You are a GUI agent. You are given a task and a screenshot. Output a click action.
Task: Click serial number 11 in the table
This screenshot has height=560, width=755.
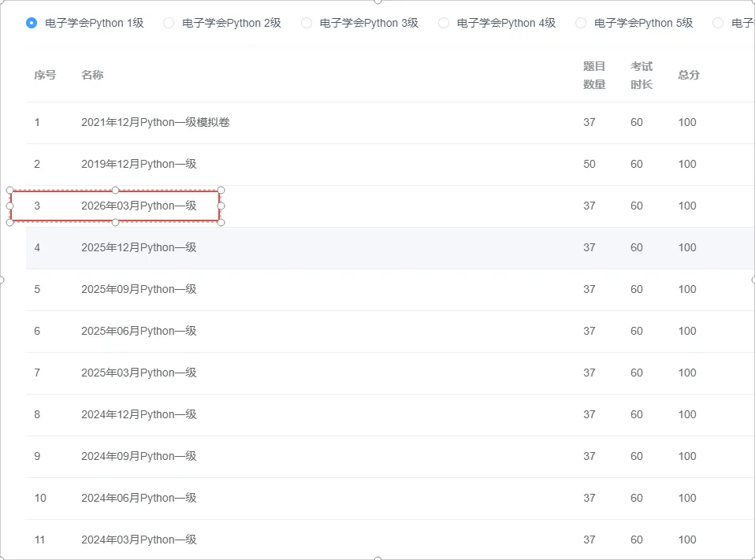pyautogui.click(x=40, y=540)
